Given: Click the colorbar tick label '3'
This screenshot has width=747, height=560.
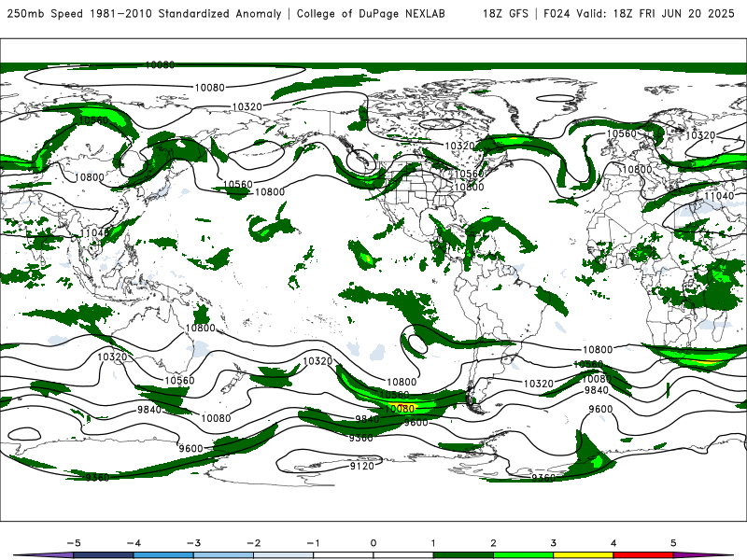Looking at the screenshot, I should click(x=554, y=543).
